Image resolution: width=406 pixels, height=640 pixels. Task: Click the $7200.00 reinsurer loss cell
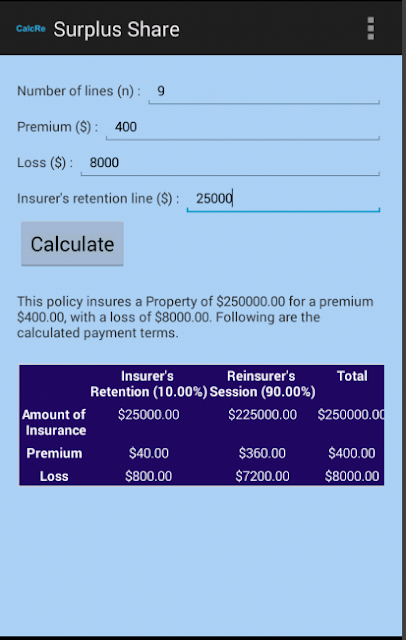pos(262,476)
